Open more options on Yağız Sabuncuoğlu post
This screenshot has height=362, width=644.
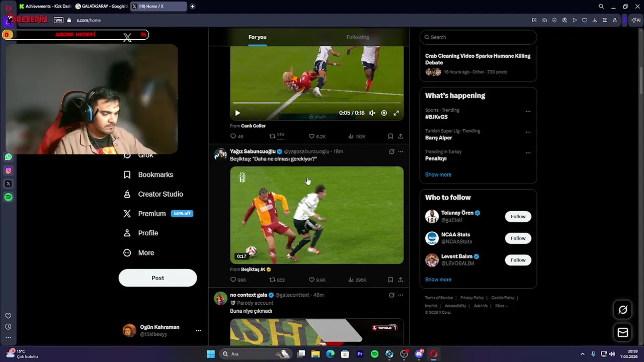pyautogui.click(x=400, y=151)
